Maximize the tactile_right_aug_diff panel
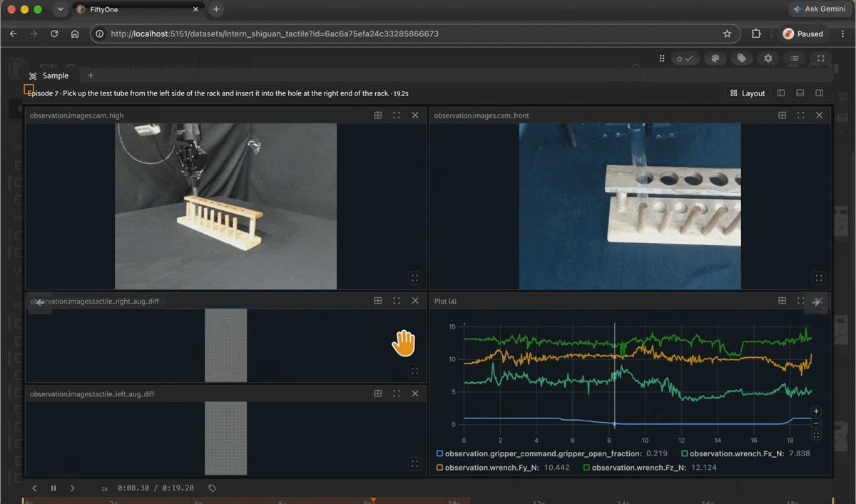Image resolution: width=856 pixels, height=504 pixels. (x=397, y=301)
